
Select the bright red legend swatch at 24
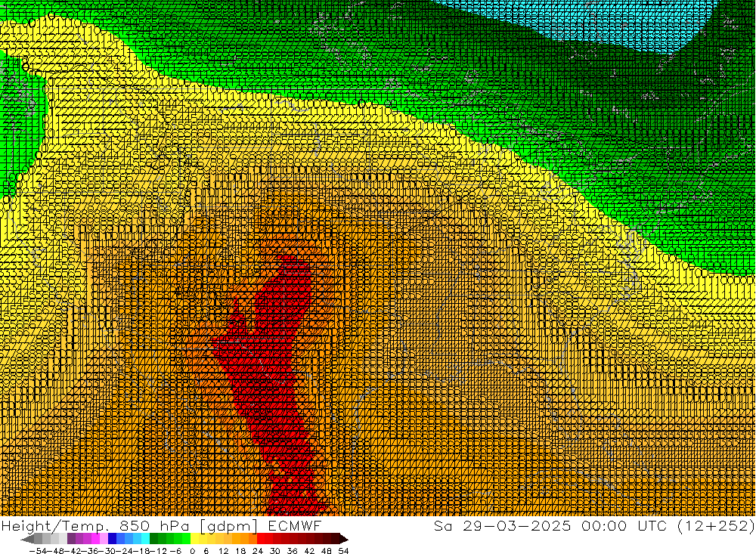click(261, 539)
